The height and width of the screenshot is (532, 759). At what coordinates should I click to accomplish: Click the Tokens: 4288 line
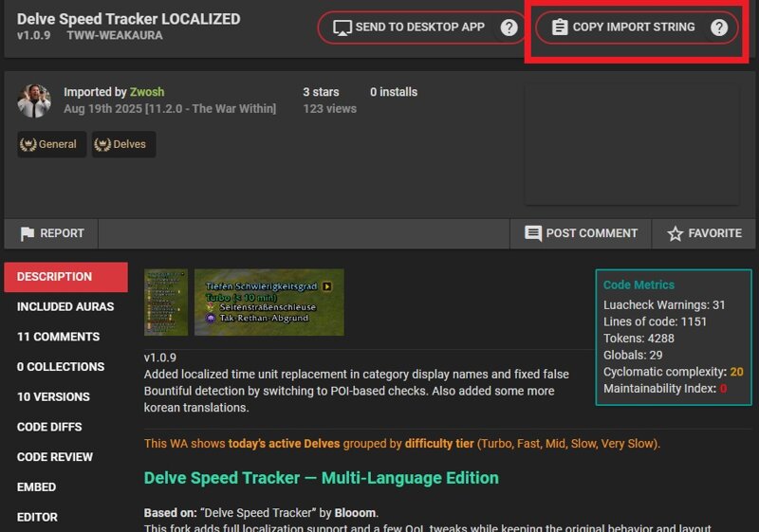click(639, 339)
